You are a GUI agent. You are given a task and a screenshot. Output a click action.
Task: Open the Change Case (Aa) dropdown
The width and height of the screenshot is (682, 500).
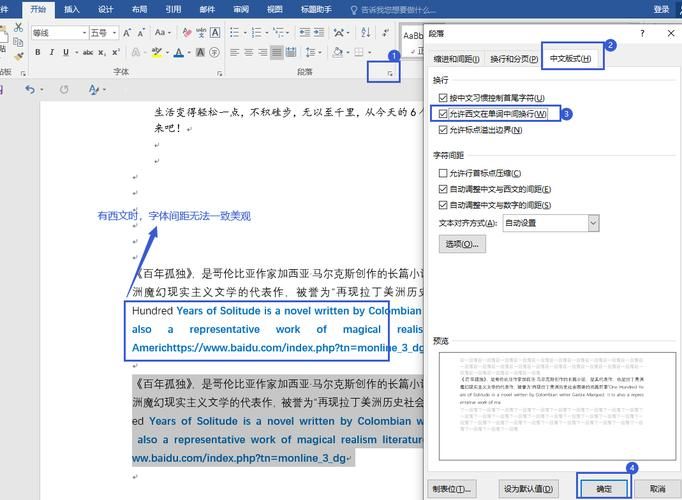[163, 33]
